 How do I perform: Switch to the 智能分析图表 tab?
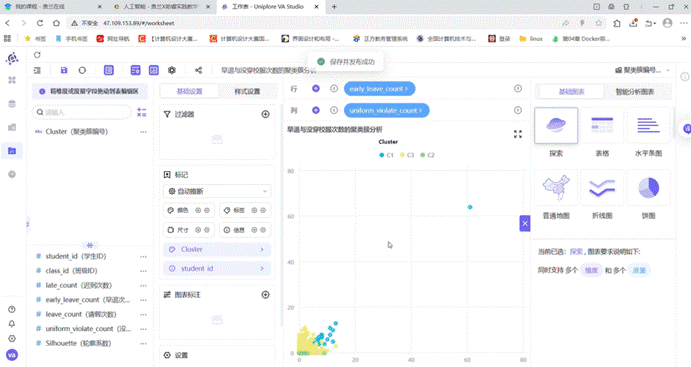point(635,92)
